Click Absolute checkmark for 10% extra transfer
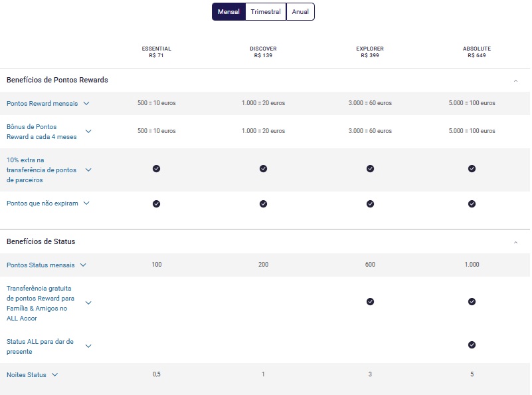 tap(472, 170)
